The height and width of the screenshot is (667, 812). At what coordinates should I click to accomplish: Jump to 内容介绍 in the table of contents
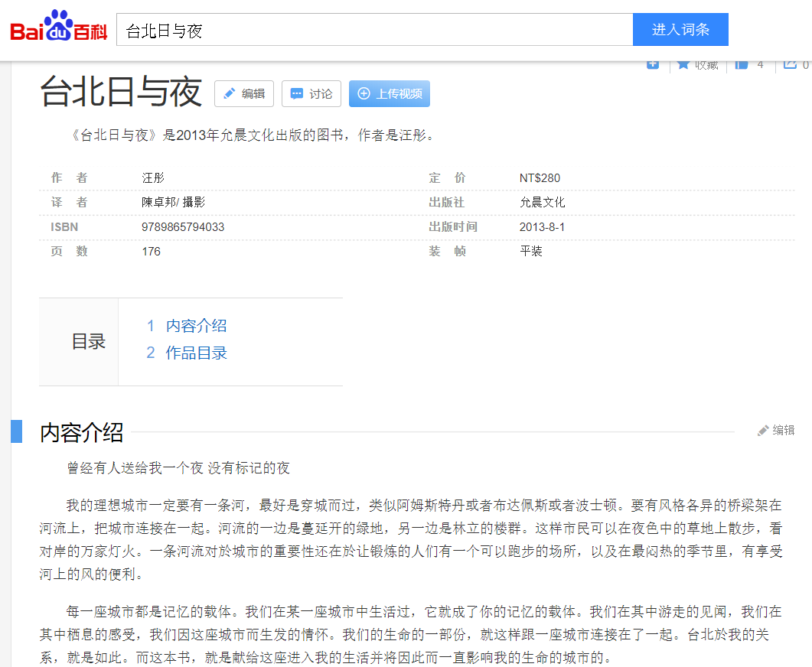[x=196, y=326]
